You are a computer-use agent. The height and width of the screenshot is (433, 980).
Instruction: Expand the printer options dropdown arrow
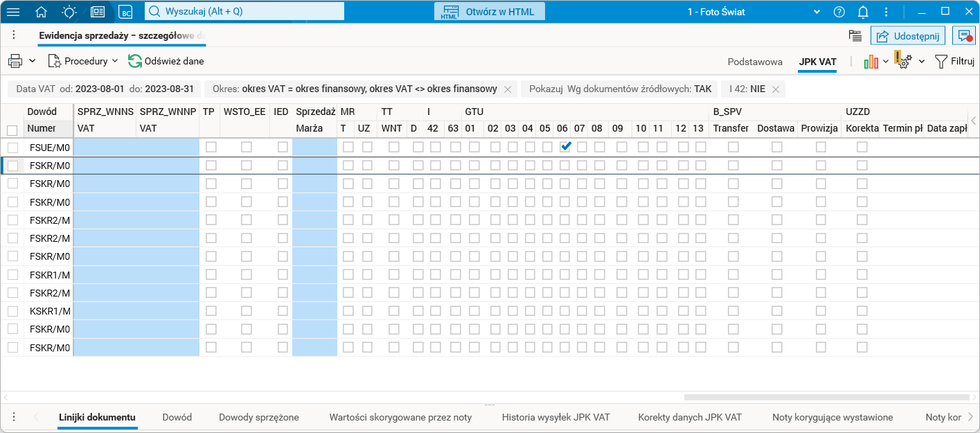(33, 61)
